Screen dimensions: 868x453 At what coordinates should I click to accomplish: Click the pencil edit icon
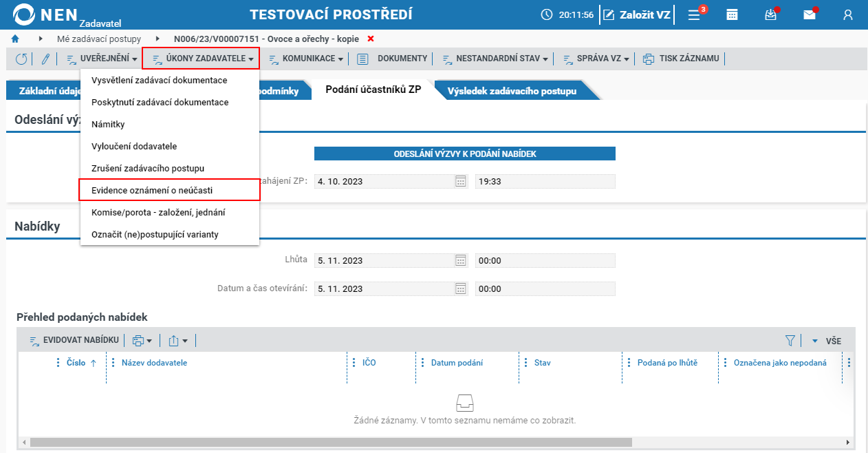pyautogui.click(x=45, y=59)
